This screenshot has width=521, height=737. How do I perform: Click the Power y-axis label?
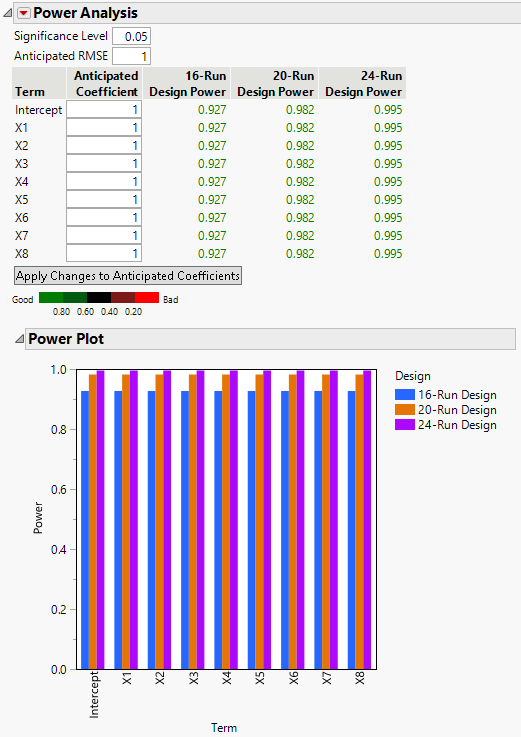(x=38, y=518)
